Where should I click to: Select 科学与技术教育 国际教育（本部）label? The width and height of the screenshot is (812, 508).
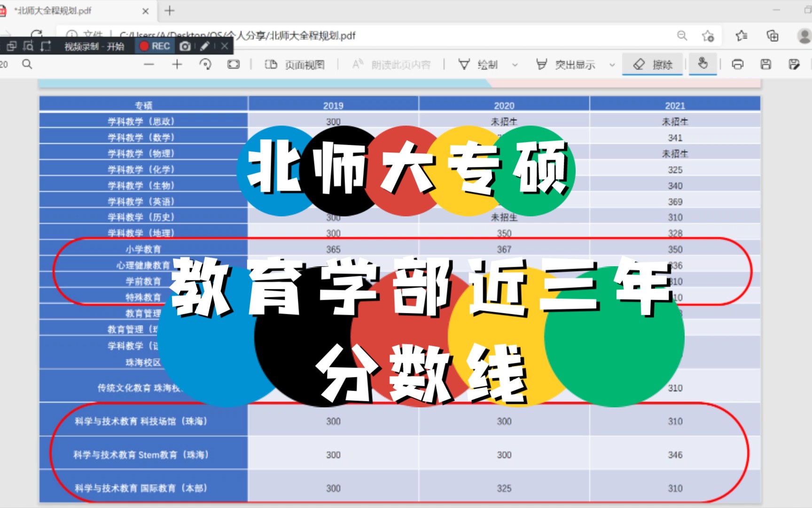141,488
